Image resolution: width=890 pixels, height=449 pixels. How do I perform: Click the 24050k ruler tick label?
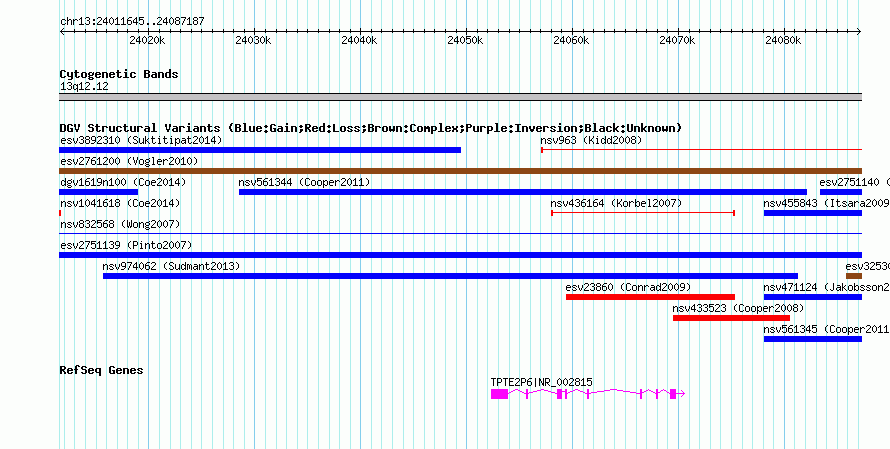pyautogui.click(x=465, y=40)
